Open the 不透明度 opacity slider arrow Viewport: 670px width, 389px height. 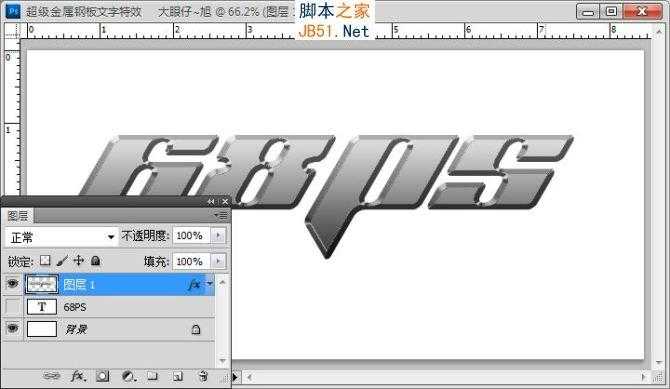(x=218, y=236)
